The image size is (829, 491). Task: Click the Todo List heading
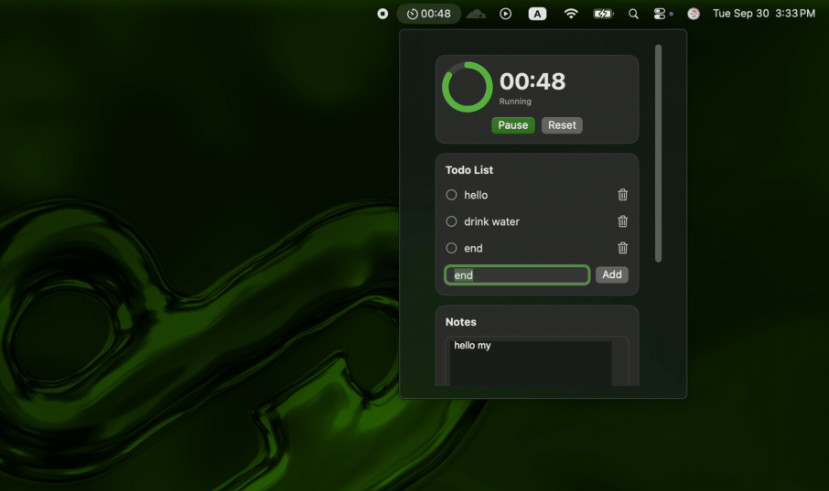[x=469, y=170]
